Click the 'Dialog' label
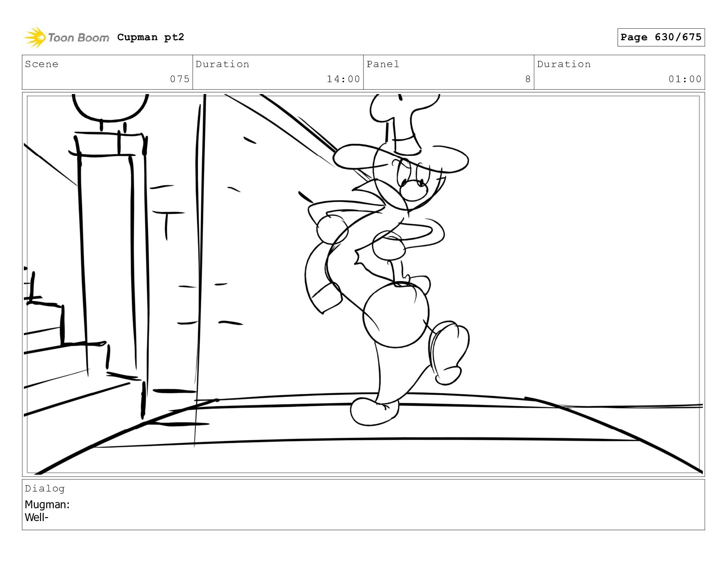Screen dimensions: 728x563 point(45,488)
